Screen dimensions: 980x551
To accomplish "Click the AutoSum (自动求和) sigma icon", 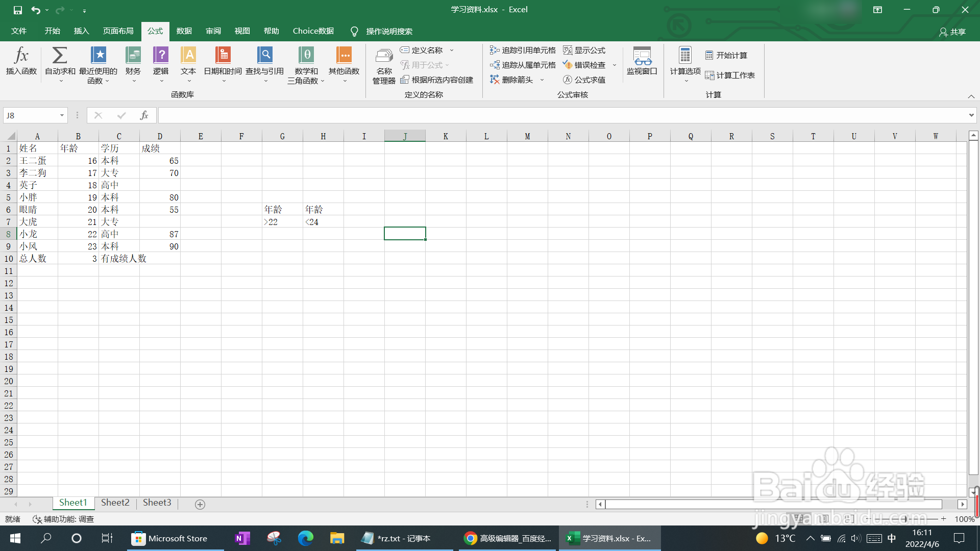I will [x=60, y=55].
